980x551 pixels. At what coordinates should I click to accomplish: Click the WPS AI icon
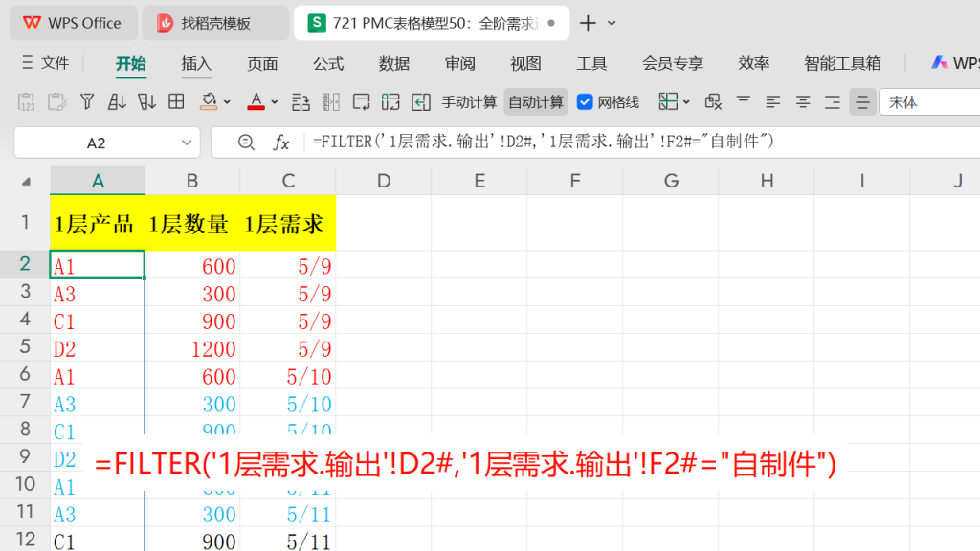pos(940,63)
